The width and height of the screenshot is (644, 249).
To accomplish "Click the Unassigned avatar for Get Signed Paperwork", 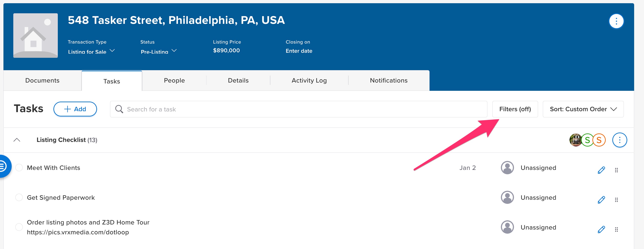I will (507, 197).
